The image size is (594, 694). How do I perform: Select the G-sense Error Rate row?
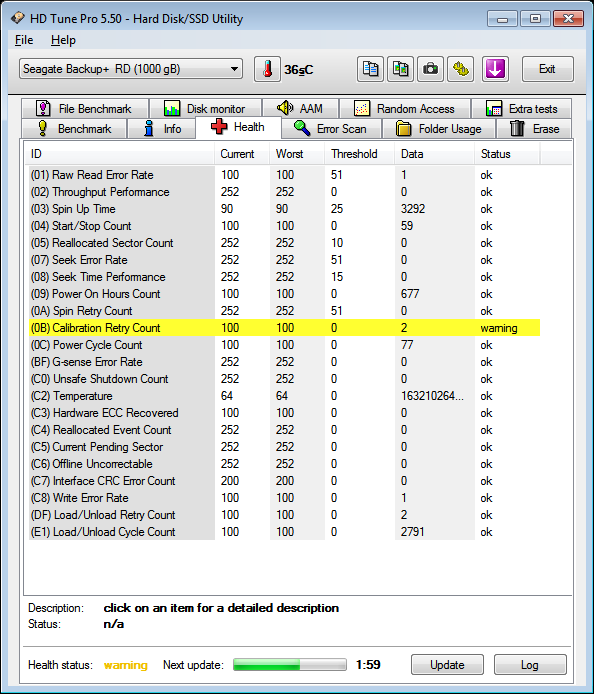coord(285,362)
